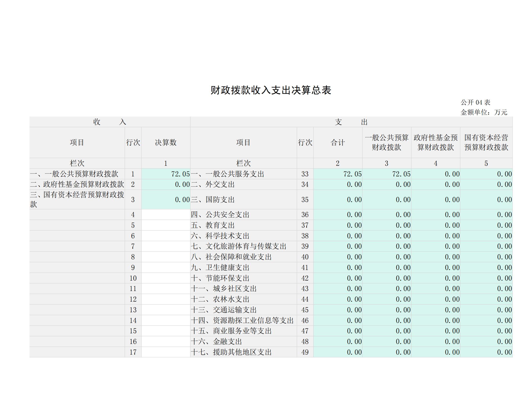The image size is (532, 411).
Task: Select 三、国防支出 row label
Action: pyautogui.click(x=213, y=200)
